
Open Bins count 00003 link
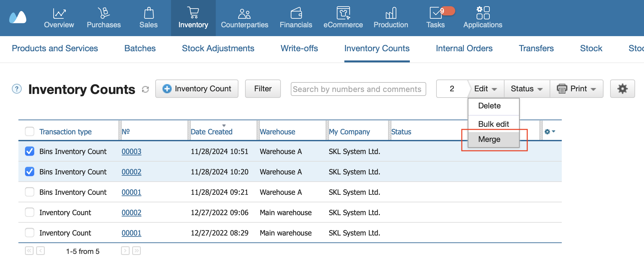pos(132,151)
